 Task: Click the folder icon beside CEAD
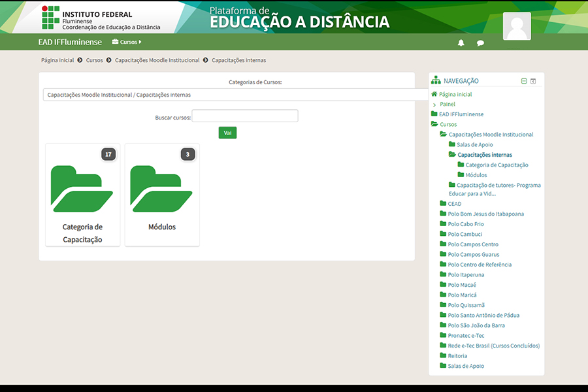[x=443, y=203]
